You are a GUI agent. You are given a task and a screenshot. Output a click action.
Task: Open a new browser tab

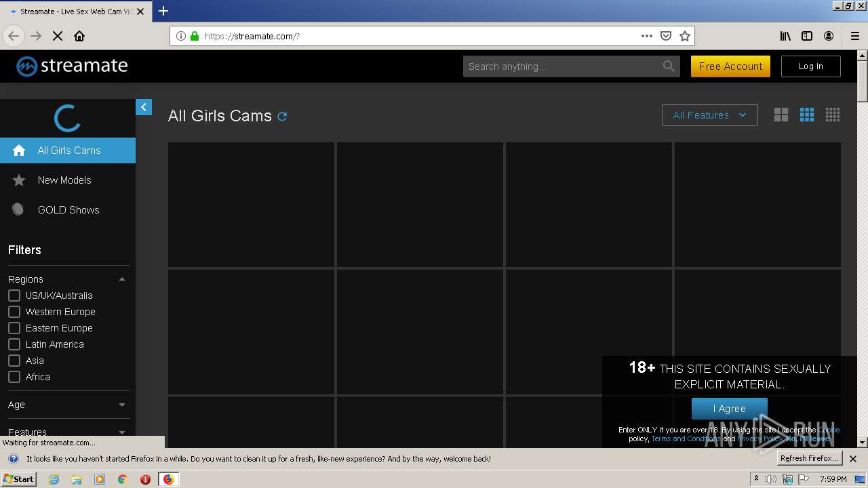tap(163, 11)
